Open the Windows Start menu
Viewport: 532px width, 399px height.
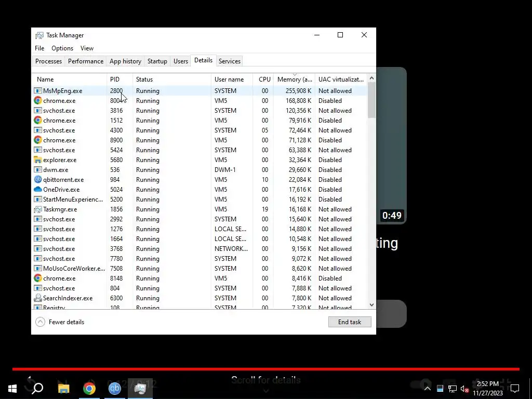pyautogui.click(x=12, y=389)
